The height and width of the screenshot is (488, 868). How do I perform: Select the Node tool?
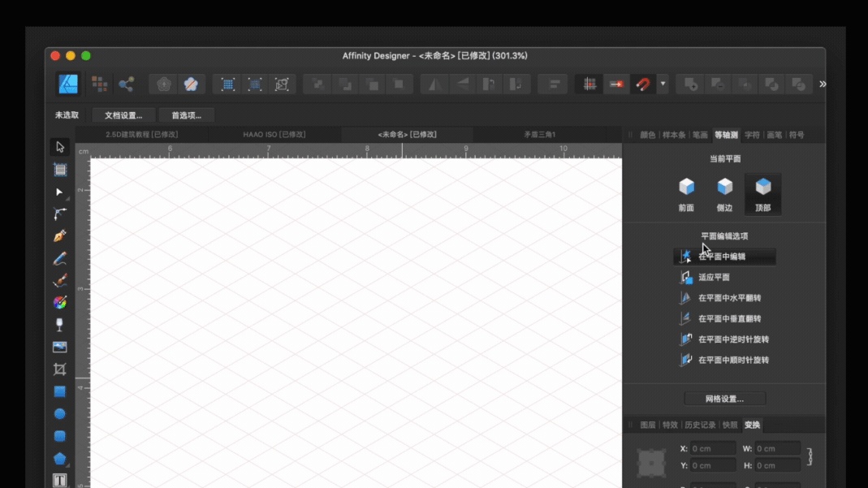[x=60, y=192]
